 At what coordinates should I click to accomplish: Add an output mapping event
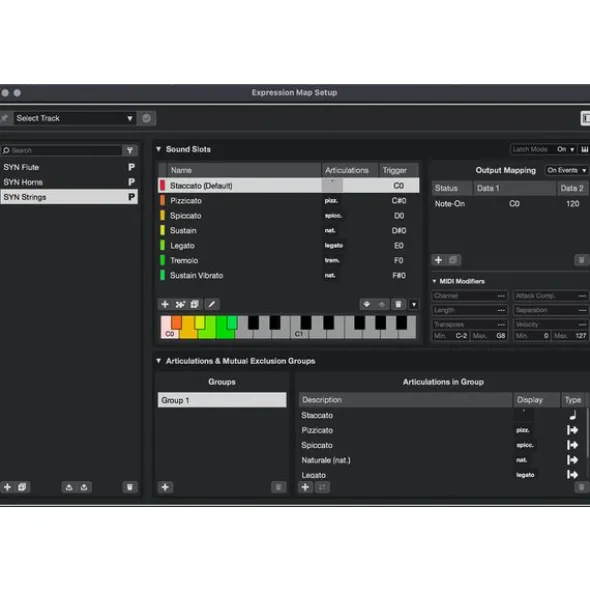[438, 260]
